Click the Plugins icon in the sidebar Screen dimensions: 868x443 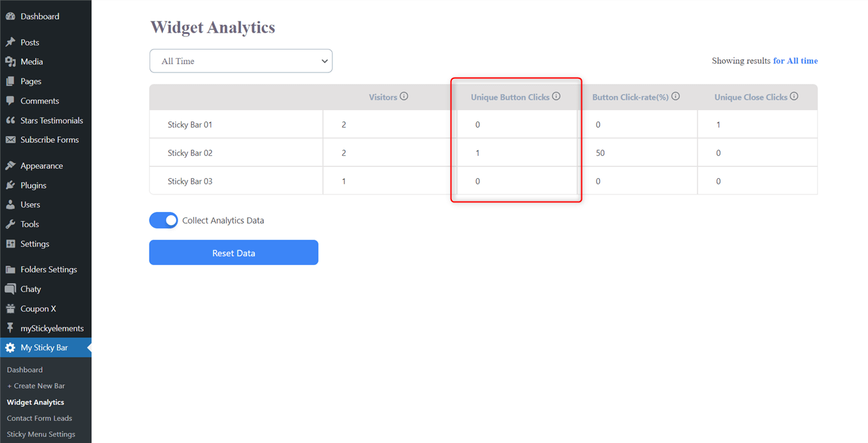[x=9, y=185]
